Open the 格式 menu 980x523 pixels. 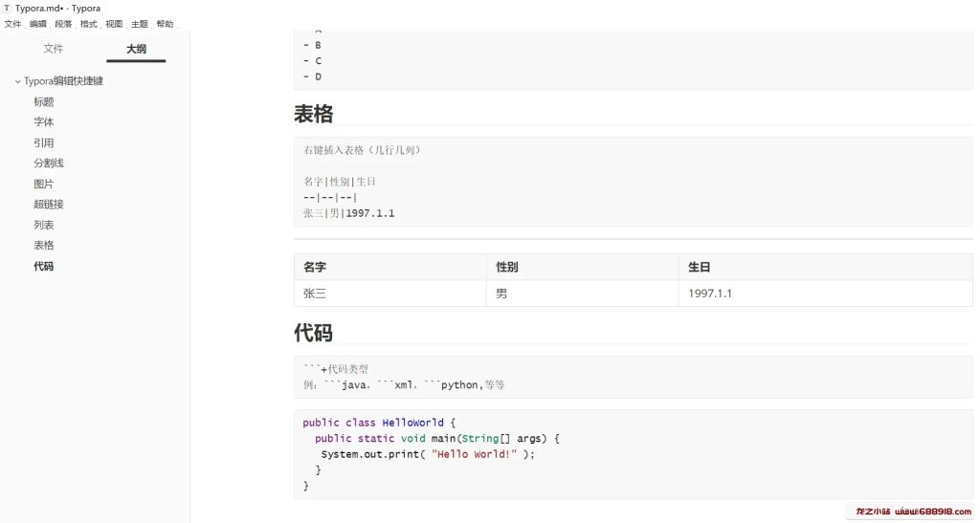[x=89, y=24]
